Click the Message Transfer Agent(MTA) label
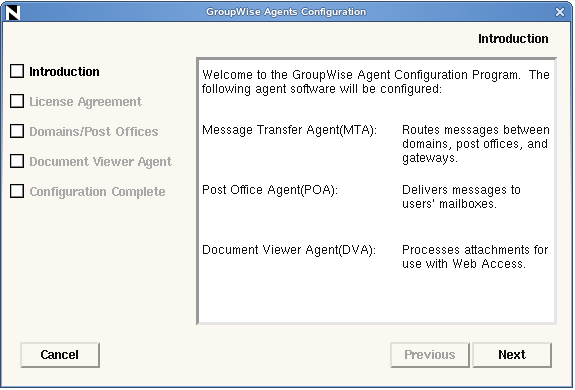The height and width of the screenshot is (390, 575). point(289,130)
